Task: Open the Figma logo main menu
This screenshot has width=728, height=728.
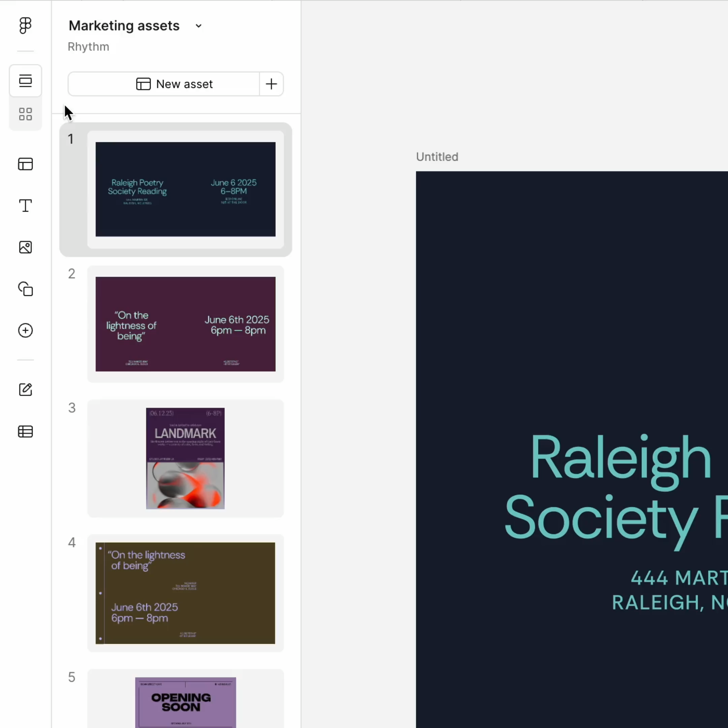Action: tap(25, 26)
